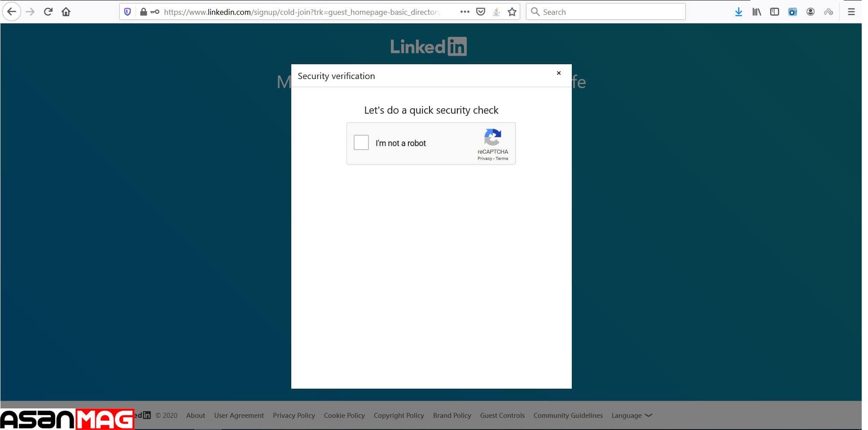Open the Firefox account avatar icon
This screenshot has width=868, height=430.
coord(811,12)
